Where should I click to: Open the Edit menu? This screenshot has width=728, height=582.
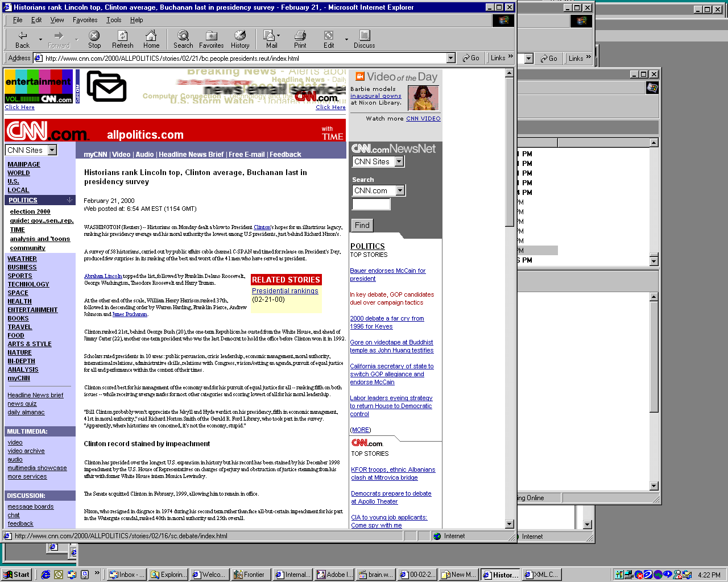pos(36,20)
